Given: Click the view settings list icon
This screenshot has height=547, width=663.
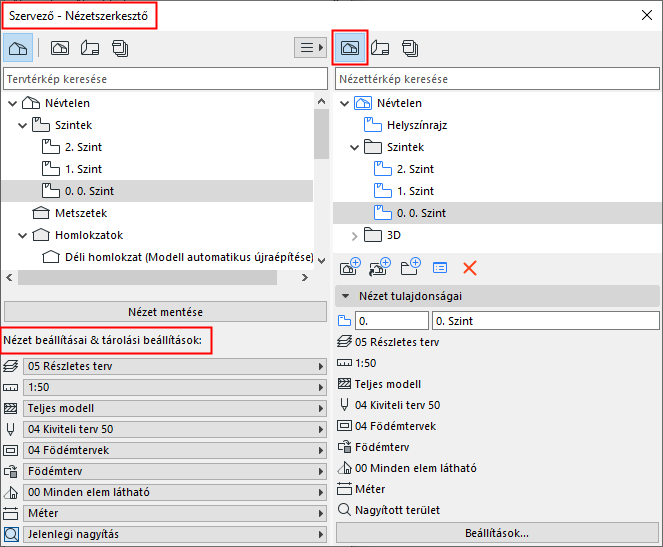Looking at the screenshot, I should click(440, 268).
